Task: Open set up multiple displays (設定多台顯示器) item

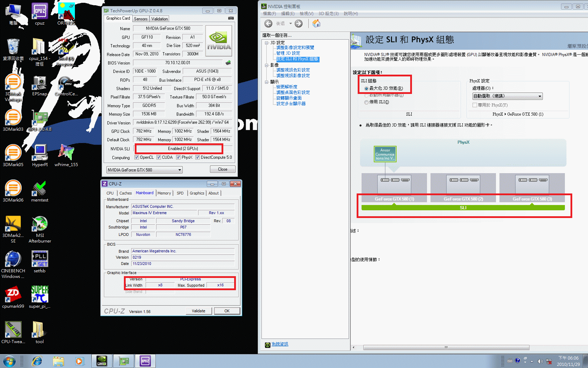Action: point(291,104)
